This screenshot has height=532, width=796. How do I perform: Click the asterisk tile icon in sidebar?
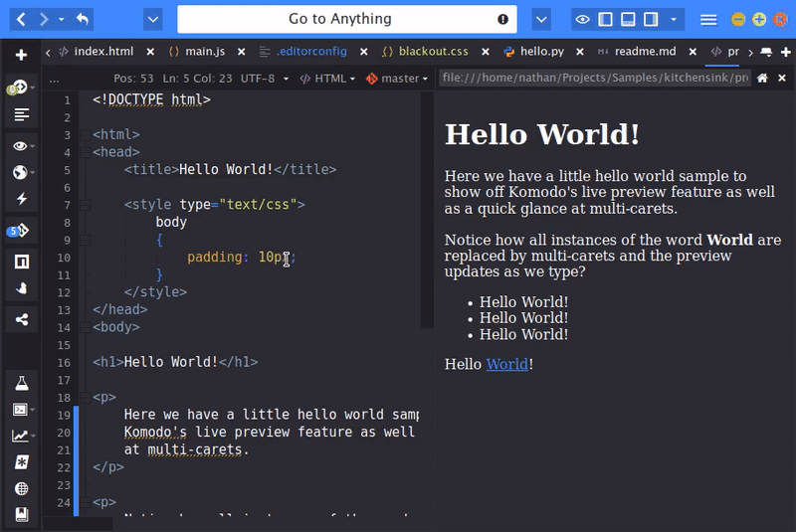[x=21, y=462]
